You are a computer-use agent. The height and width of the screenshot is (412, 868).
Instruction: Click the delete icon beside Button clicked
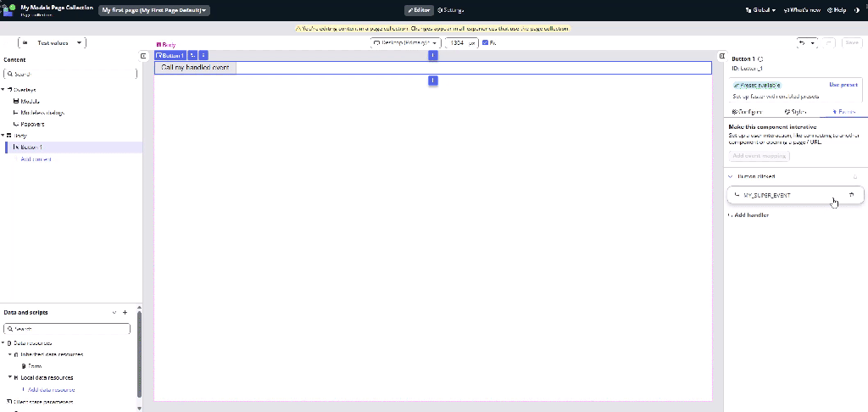pyautogui.click(x=854, y=176)
